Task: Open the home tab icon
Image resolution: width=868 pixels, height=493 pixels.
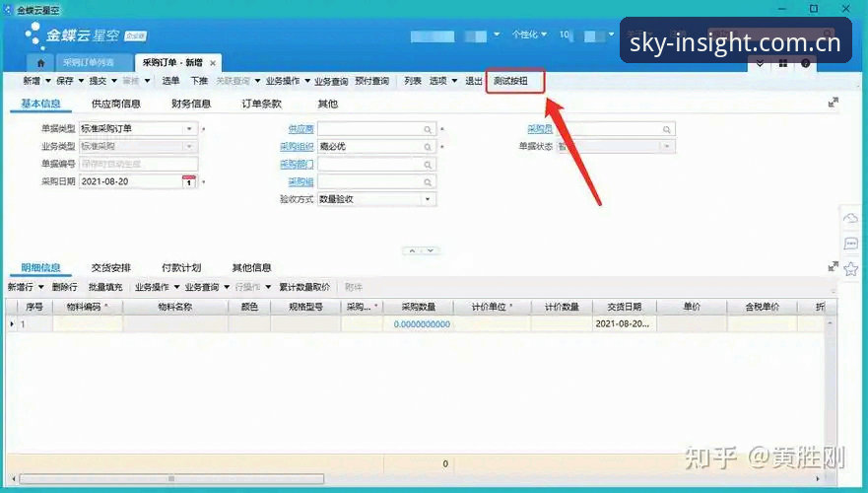Action: [x=40, y=63]
